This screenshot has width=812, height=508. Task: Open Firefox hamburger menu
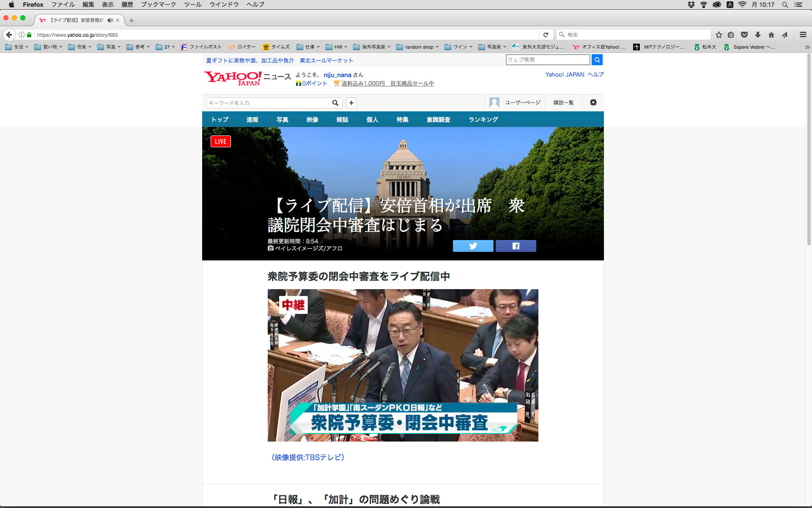(x=803, y=35)
